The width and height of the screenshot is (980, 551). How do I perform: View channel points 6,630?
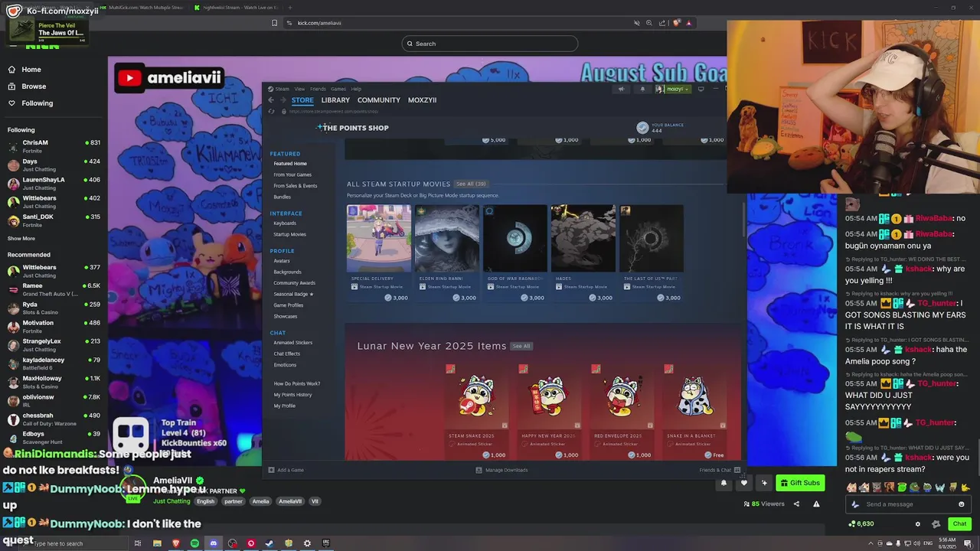(x=861, y=524)
